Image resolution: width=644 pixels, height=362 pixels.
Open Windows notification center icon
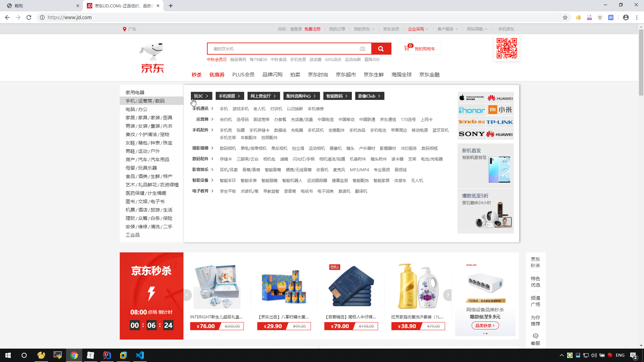[634, 355]
